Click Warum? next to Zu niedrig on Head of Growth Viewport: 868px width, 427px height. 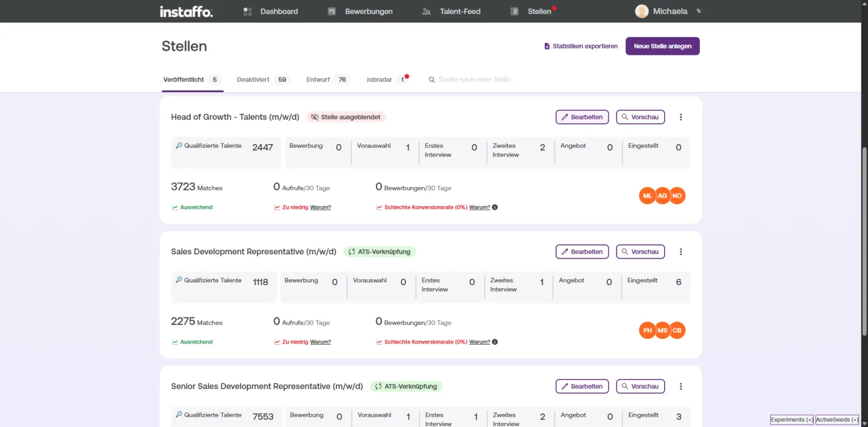click(x=321, y=207)
